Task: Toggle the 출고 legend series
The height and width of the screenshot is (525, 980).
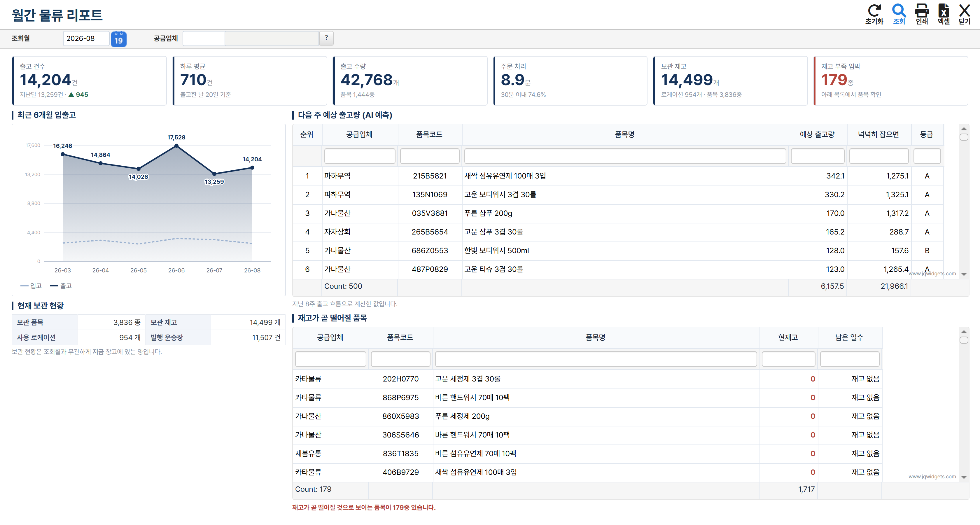Action: tap(61, 286)
